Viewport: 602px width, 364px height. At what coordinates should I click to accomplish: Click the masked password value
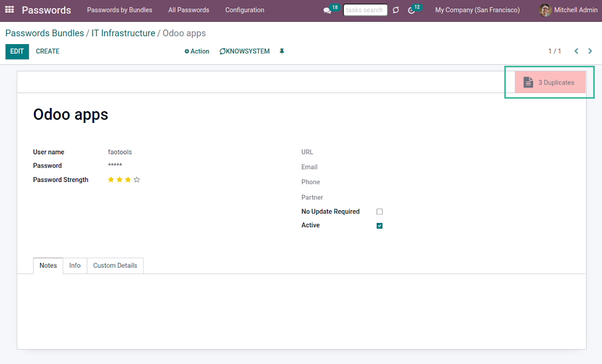115,166
